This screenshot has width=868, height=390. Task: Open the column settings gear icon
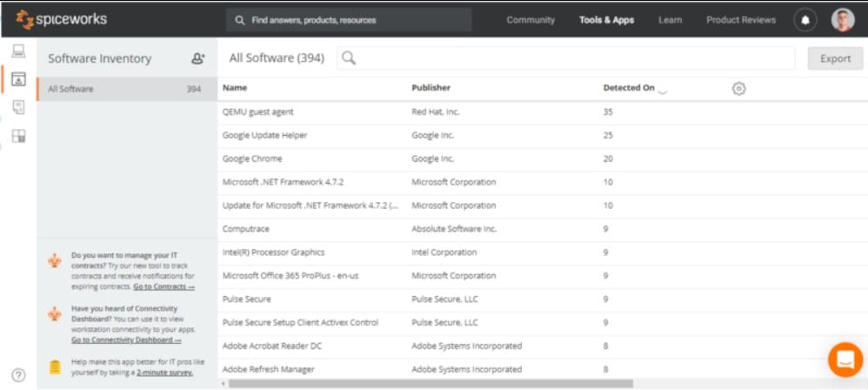tap(738, 88)
